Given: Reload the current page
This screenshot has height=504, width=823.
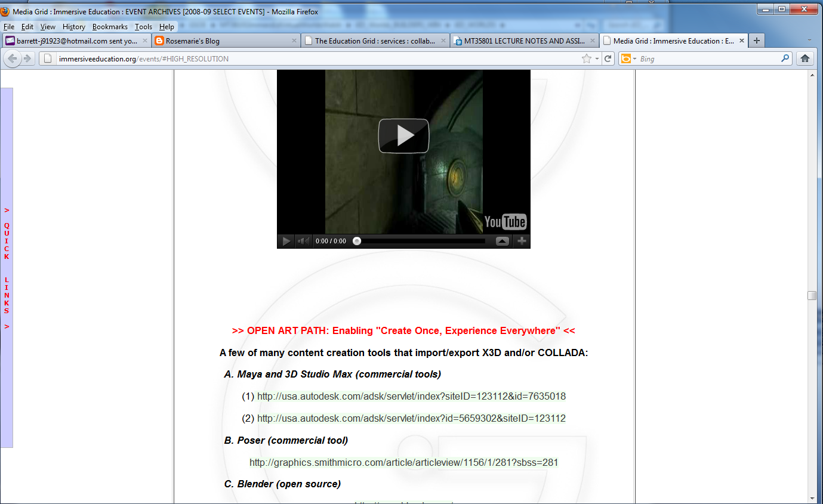Looking at the screenshot, I should 608,58.
